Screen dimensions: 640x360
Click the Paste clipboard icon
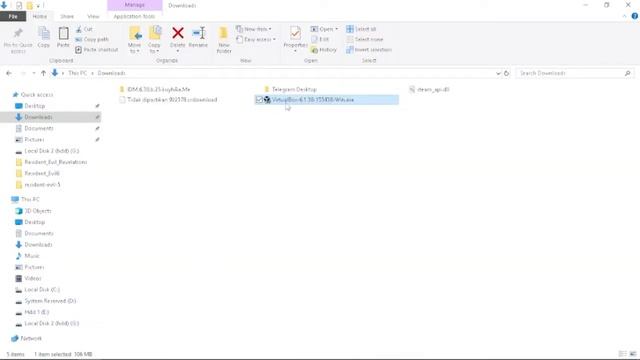(x=63, y=33)
